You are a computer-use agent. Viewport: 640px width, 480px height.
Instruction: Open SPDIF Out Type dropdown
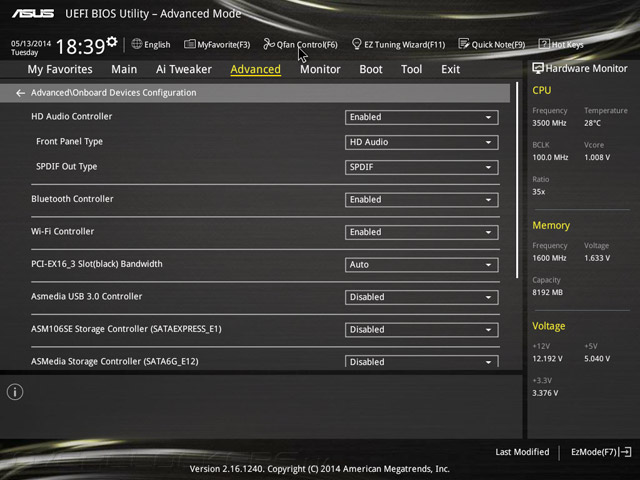pos(421,167)
